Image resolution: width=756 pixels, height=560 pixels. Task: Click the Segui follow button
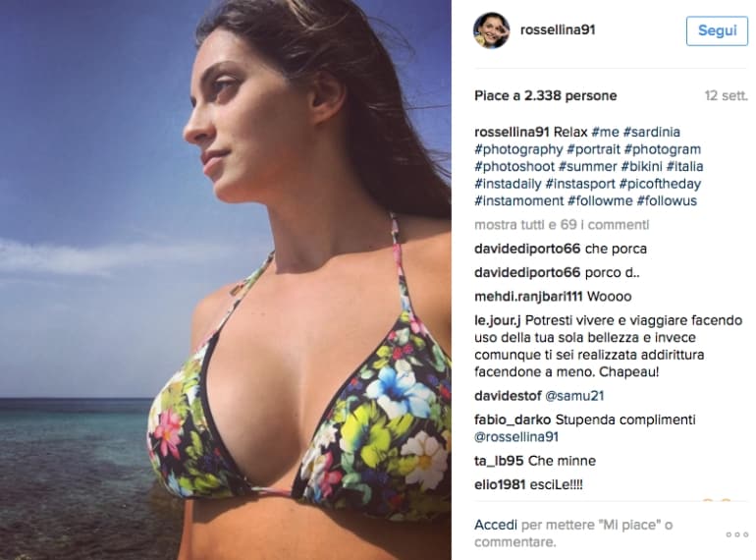[x=717, y=30]
